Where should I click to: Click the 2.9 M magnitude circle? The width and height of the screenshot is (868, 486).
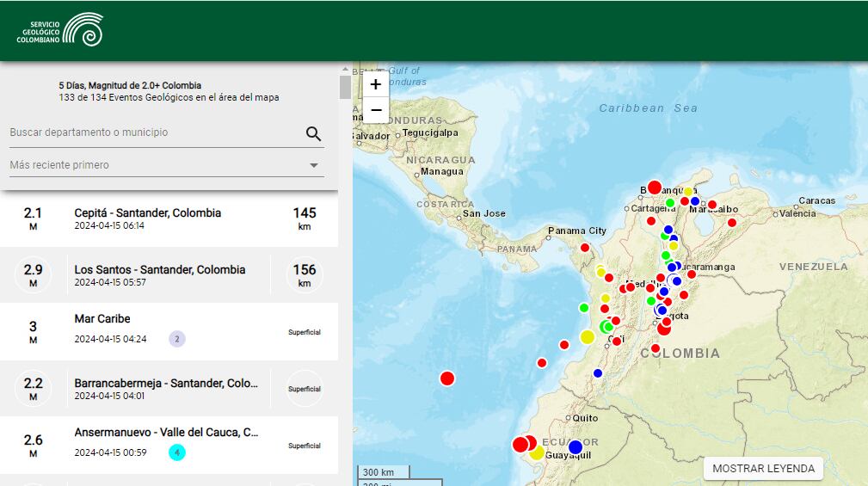[33, 275]
